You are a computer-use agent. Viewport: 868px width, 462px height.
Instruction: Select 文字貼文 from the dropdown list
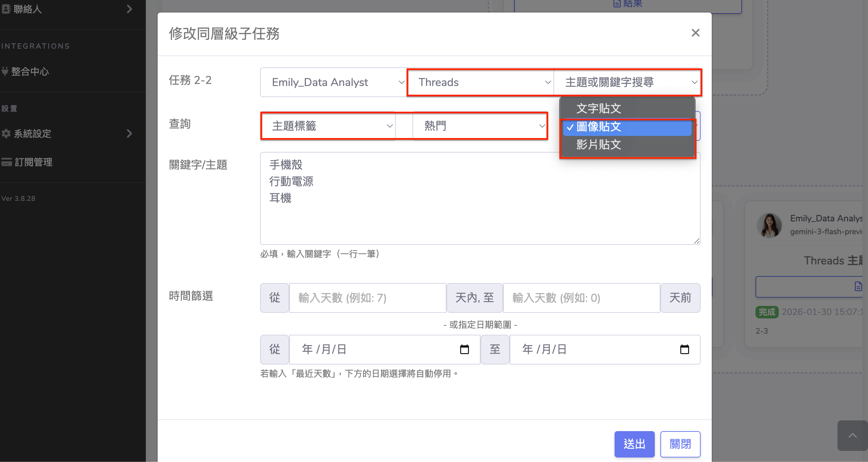click(x=599, y=109)
